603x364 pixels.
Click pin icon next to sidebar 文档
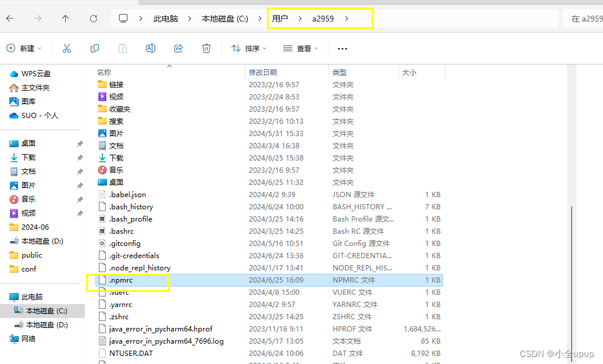80,172
